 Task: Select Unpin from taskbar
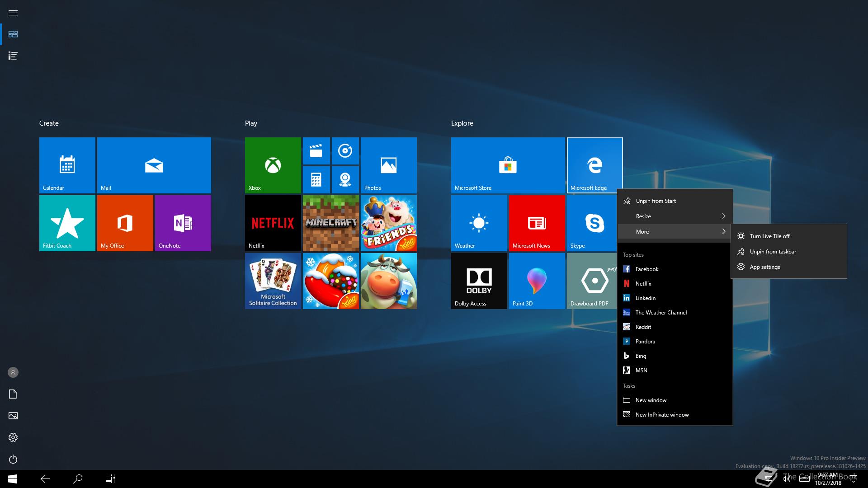[x=788, y=252]
